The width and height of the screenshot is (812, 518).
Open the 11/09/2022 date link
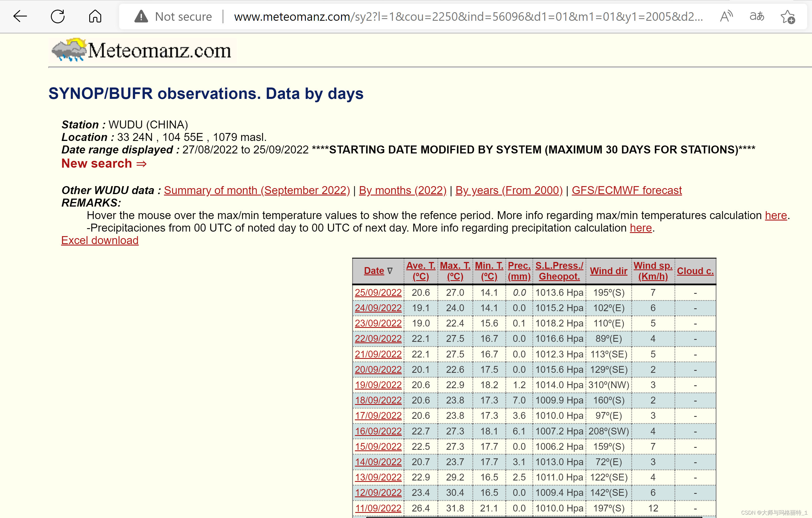[x=378, y=508]
